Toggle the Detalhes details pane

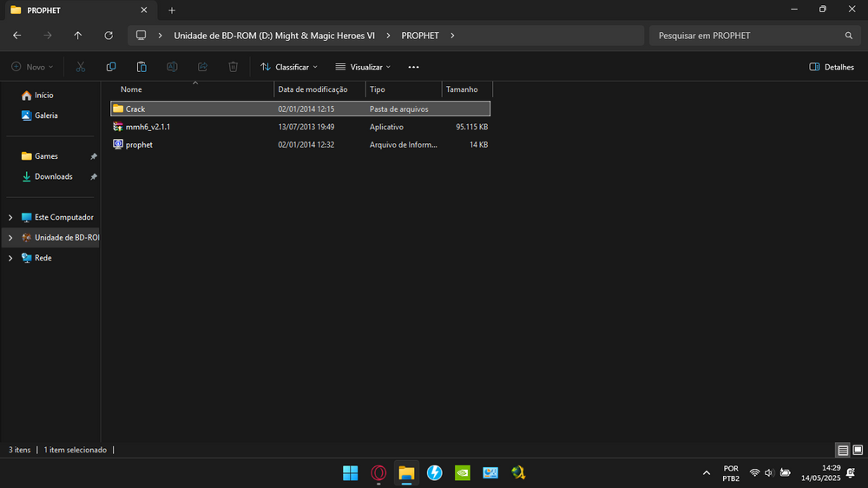click(832, 67)
